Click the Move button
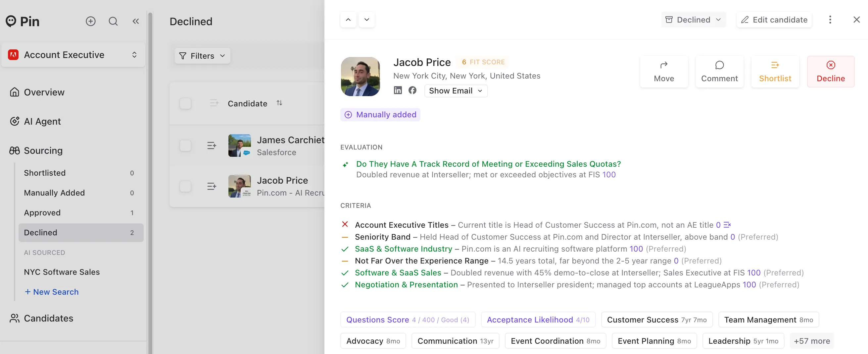The image size is (868, 354). [x=663, y=72]
